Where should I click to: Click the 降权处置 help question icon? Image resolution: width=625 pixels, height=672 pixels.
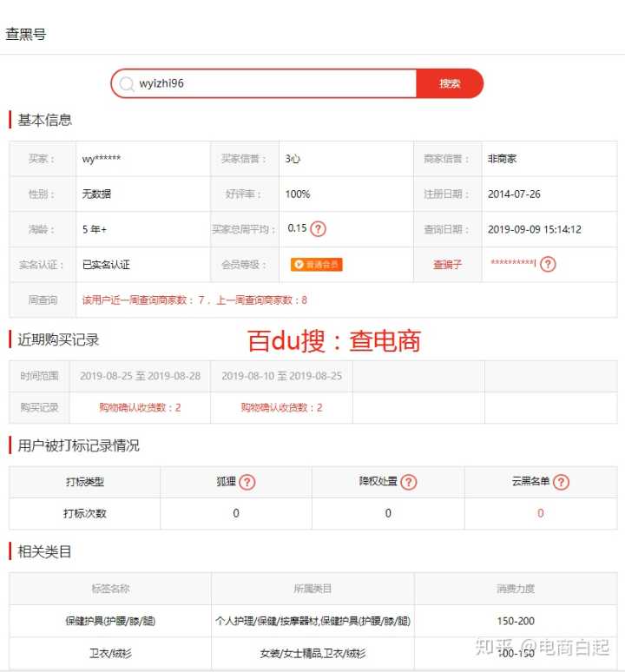click(409, 482)
